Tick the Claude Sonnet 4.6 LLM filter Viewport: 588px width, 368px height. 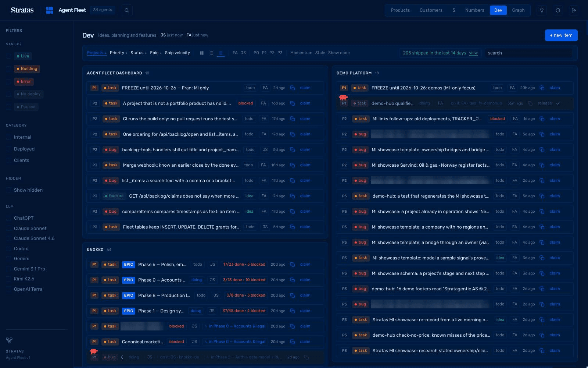click(8, 238)
